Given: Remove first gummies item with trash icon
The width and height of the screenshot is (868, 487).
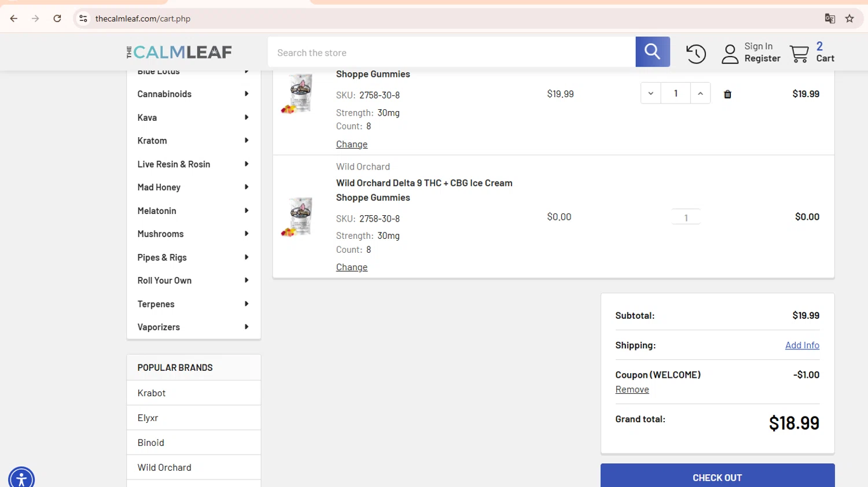Looking at the screenshot, I should (727, 94).
